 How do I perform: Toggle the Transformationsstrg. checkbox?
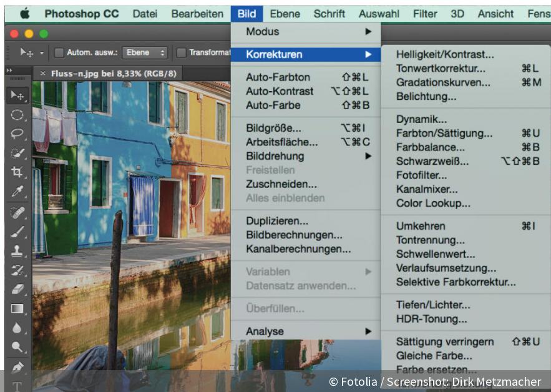point(181,52)
